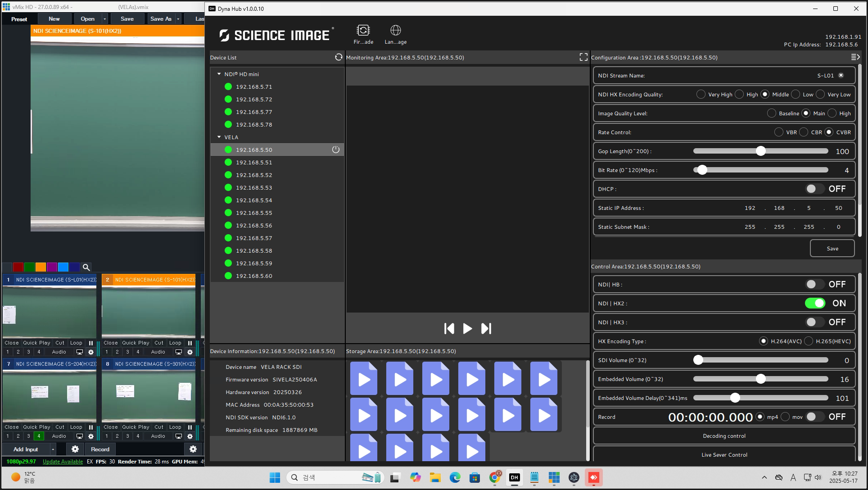The height and width of the screenshot is (490, 868).
Task: Toggle the Record switch on
Action: click(x=815, y=417)
